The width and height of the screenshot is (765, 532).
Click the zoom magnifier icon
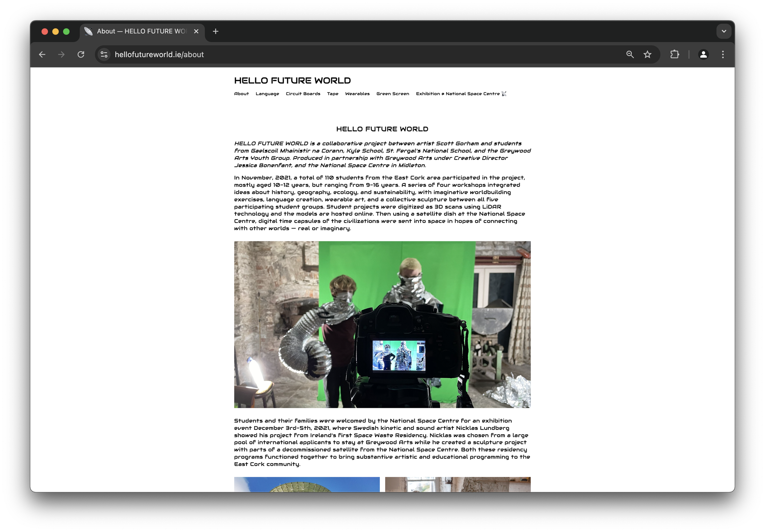pos(630,55)
